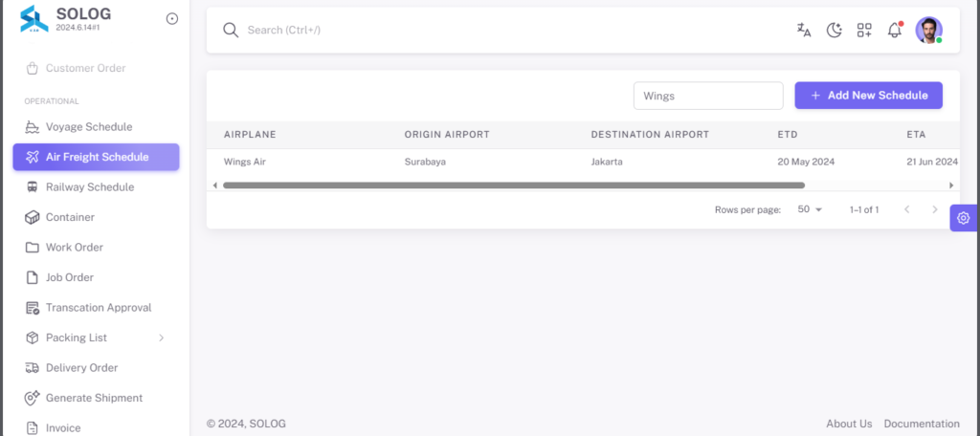
Task: Toggle the sidebar pin circle icon
Action: pos(172,19)
